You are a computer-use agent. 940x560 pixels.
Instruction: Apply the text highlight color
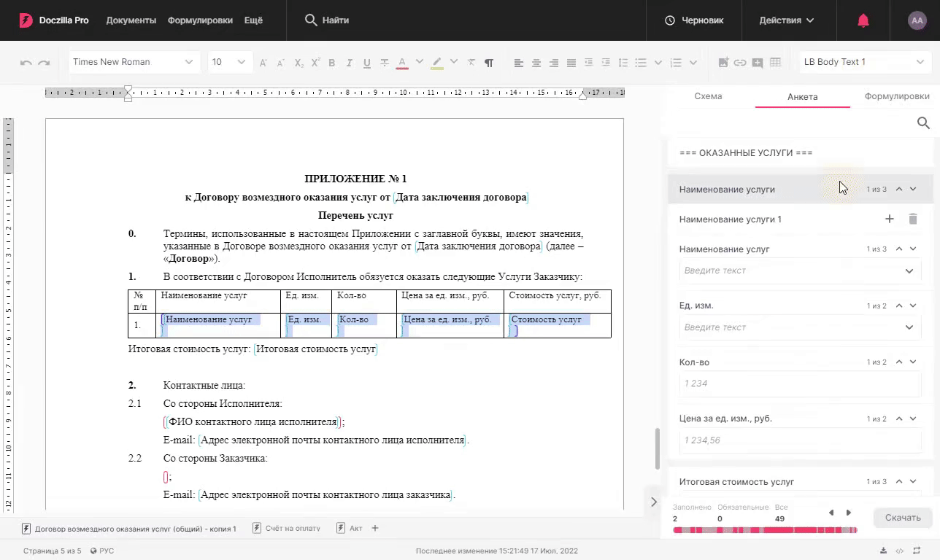click(436, 63)
